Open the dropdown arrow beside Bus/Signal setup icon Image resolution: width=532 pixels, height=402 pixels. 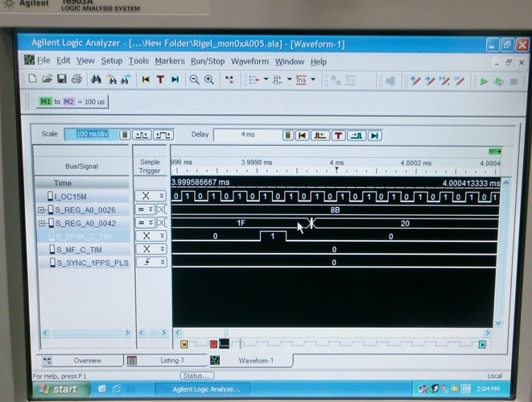click(x=266, y=80)
